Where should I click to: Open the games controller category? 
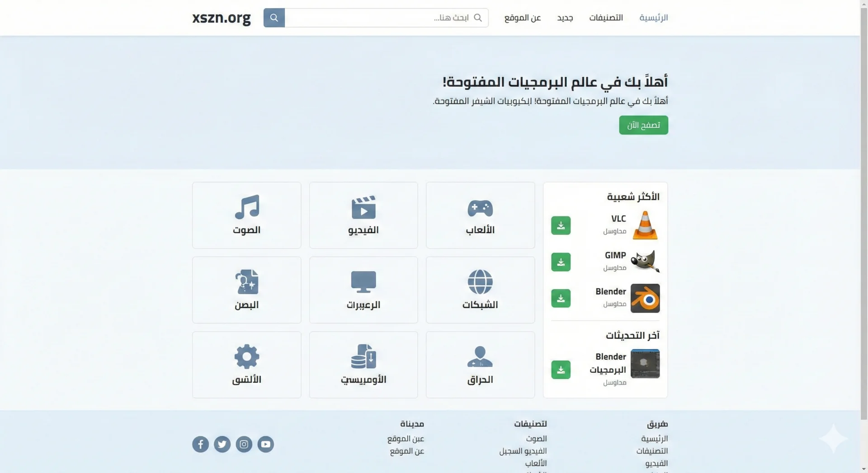[480, 215]
